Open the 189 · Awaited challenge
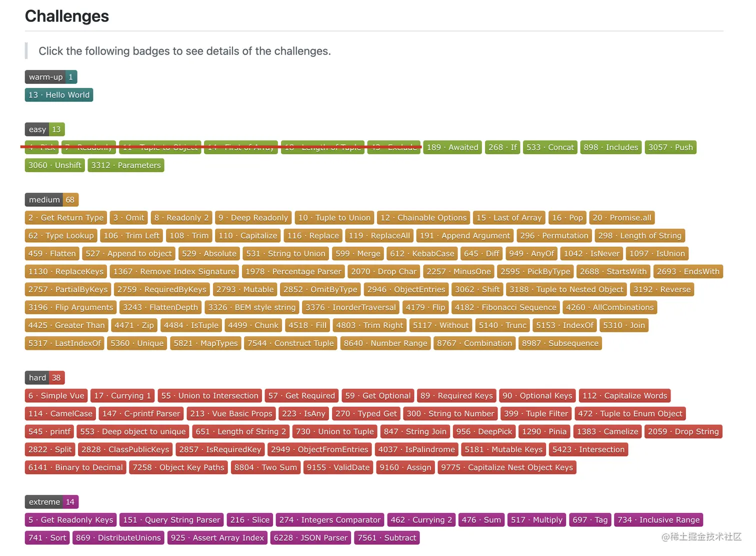Screen dimensions: 756x556 pos(452,147)
